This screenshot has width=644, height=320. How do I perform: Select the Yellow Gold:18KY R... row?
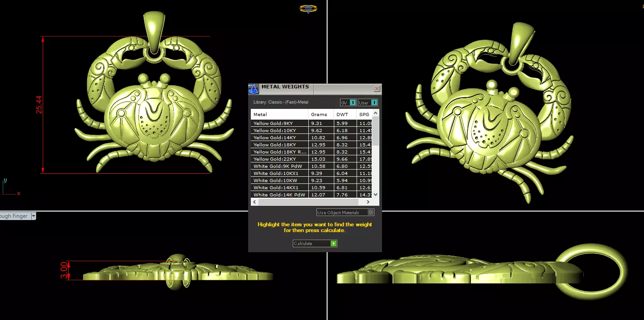click(312, 152)
